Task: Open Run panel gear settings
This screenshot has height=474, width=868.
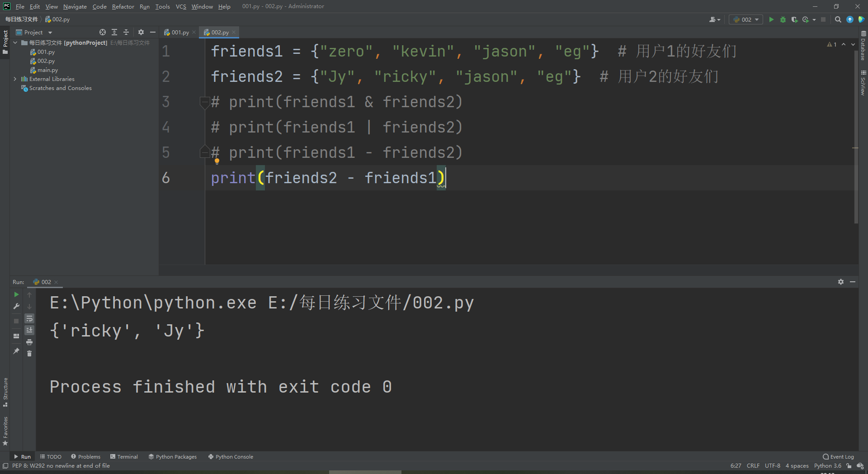Action: click(x=841, y=282)
